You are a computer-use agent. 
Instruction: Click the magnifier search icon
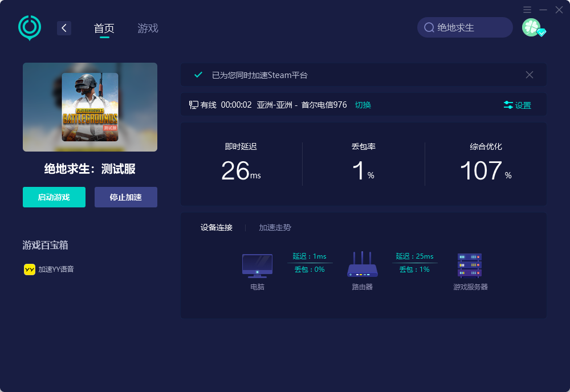click(x=429, y=27)
